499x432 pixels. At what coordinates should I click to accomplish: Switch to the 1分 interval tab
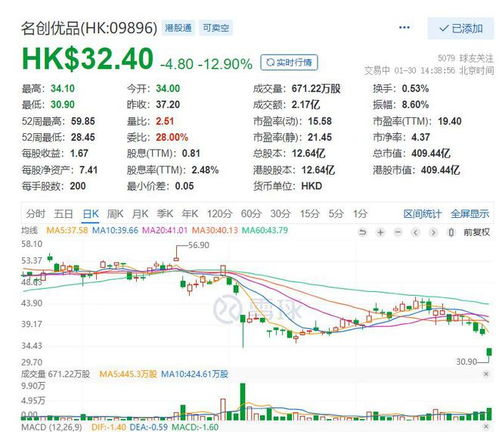[x=360, y=214]
